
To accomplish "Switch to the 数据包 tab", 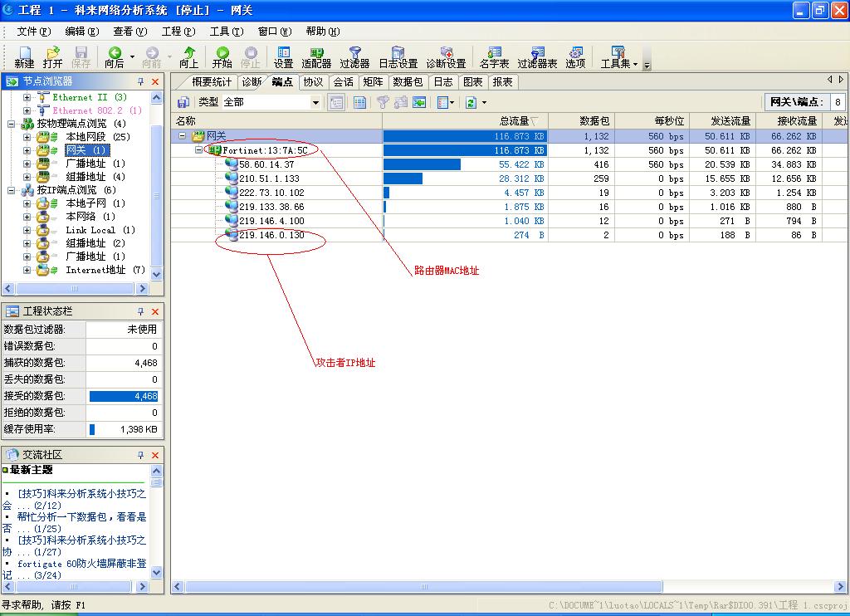I will [408, 82].
